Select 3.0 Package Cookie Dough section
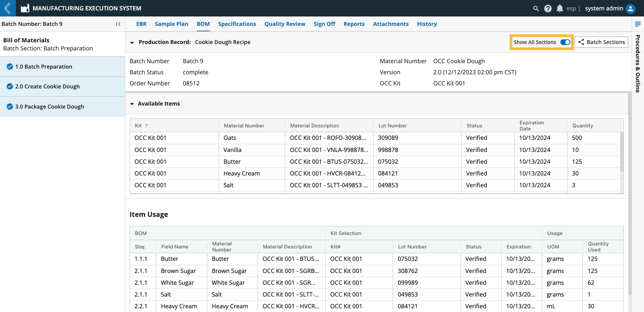644x312 pixels. click(62, 107)
